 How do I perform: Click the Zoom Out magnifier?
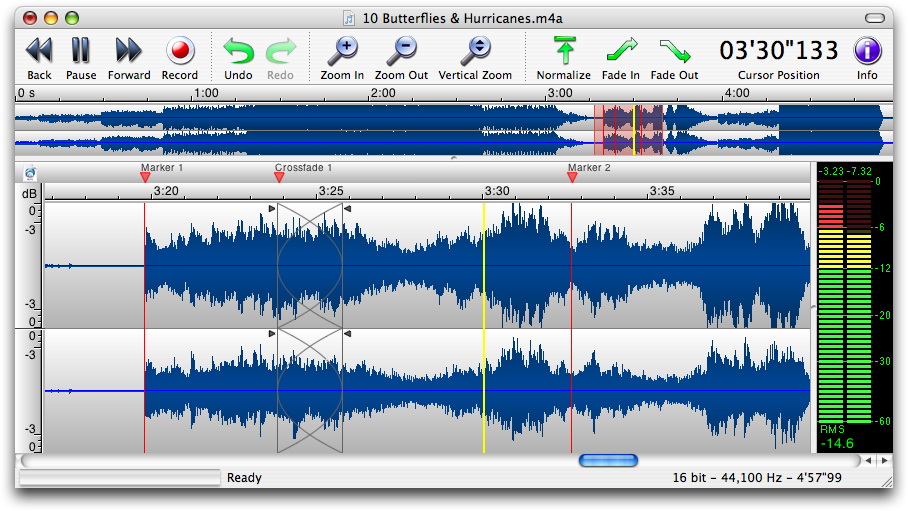point(401,50)
